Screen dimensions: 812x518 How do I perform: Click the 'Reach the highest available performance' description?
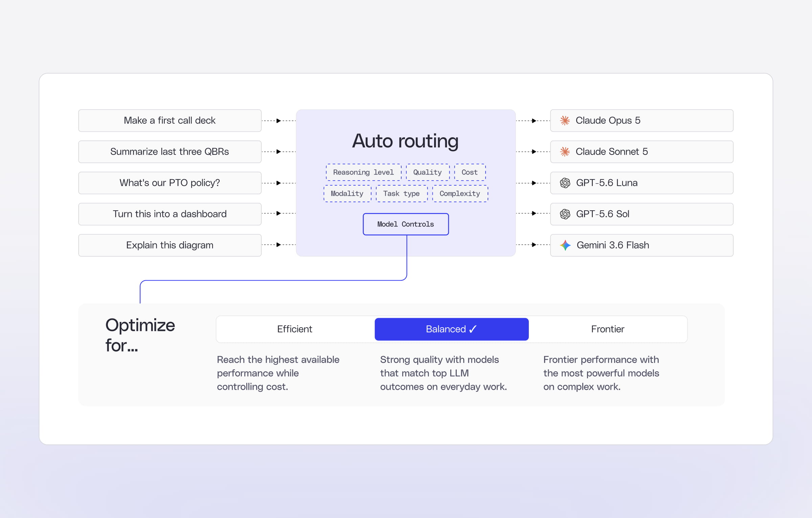coord(278,373)
